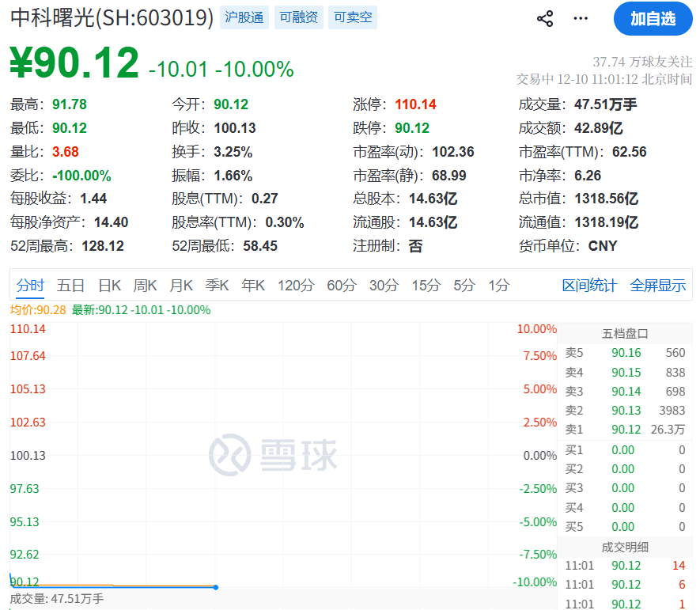Click the 沪股通 label badge
Screen dimensions: 700x610
244,17
